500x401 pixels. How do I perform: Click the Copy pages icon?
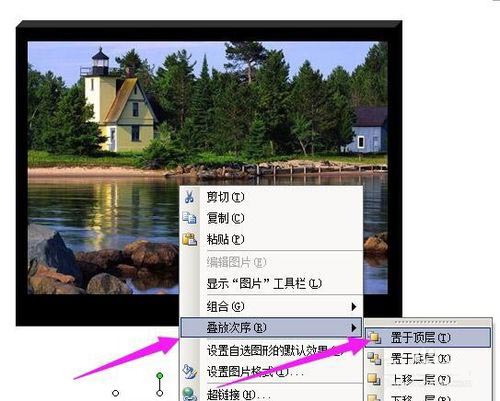pos(189,218)
